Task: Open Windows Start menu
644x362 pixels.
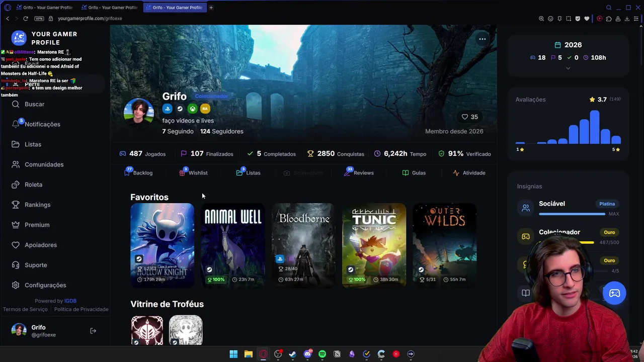Action: 233,354
